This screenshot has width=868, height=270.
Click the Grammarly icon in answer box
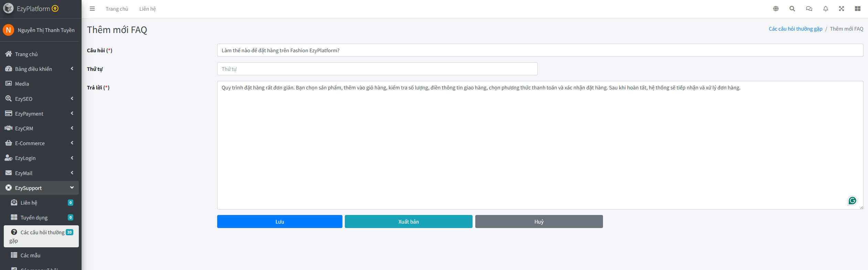pyautogui.click(x=852, y=201)
